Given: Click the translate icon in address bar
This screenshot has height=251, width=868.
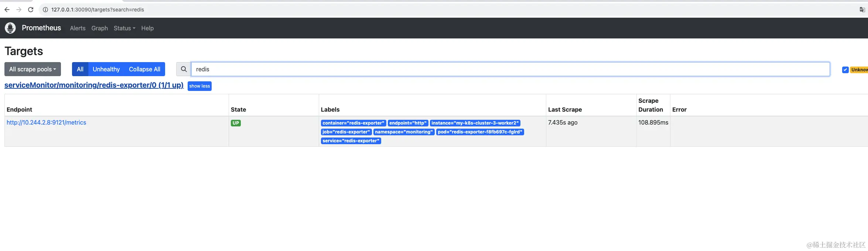Looking at the screenshot, I should (862, 10).
